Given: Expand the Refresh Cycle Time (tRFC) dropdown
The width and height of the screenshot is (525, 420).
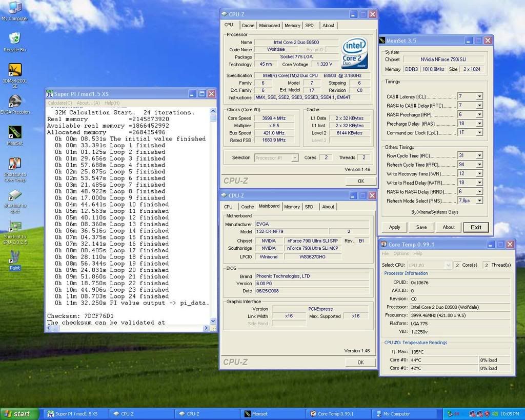Looking at the screenshot, I should point(479,165).
